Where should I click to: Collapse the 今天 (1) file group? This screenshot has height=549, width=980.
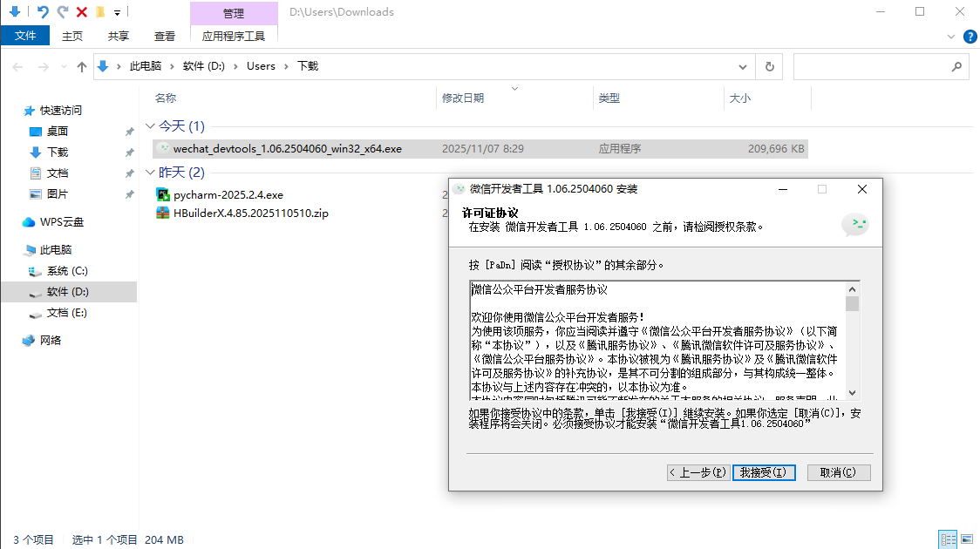point(150,126)
